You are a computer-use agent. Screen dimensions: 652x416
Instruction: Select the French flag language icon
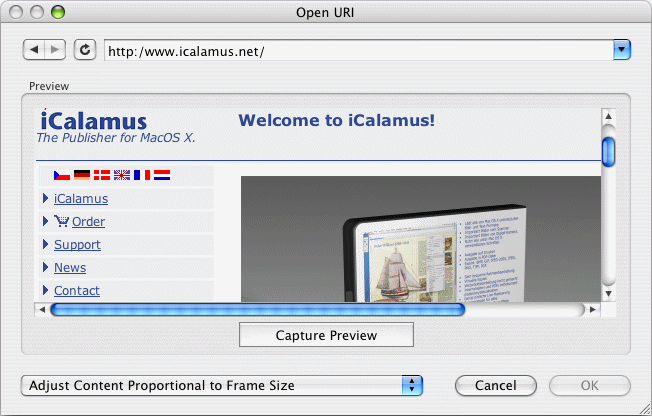pyautogui.click(x=142, y=175)
